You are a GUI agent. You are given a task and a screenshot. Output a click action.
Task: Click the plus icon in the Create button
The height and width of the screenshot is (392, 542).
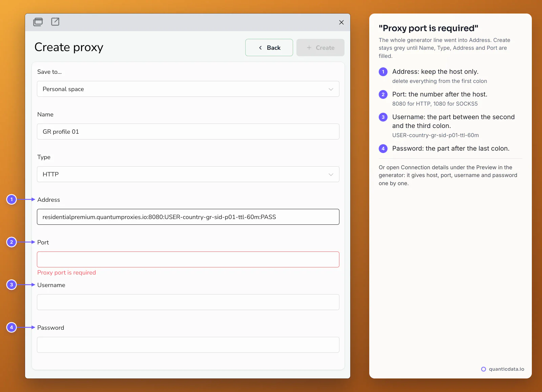point(309,48)
